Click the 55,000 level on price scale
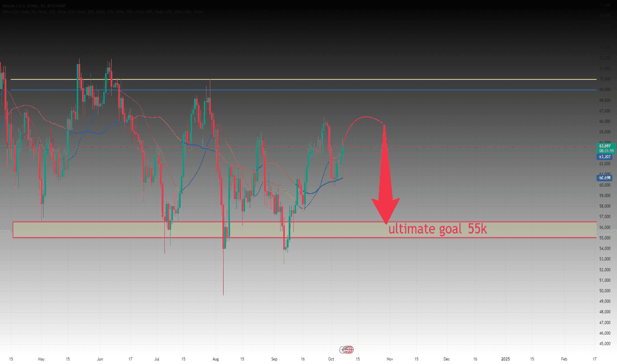Viewport: 617px width, 364px height. tap(605, 238)
